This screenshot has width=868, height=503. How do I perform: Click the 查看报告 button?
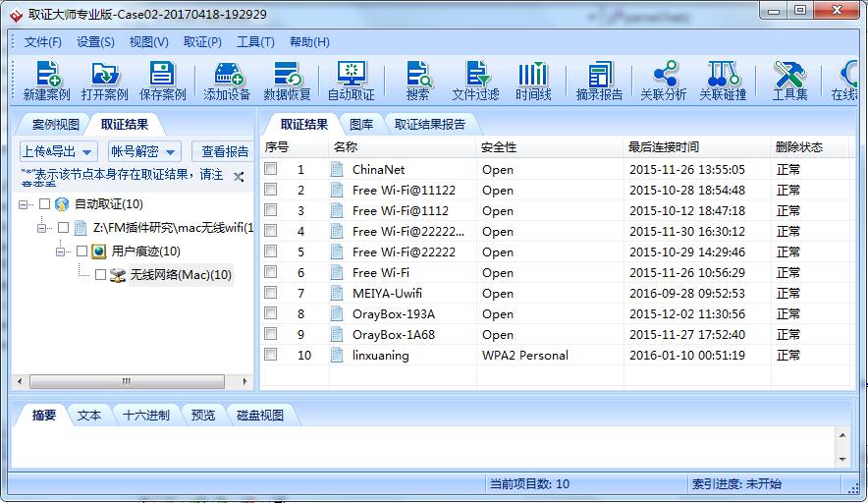(x=225, y=151)
